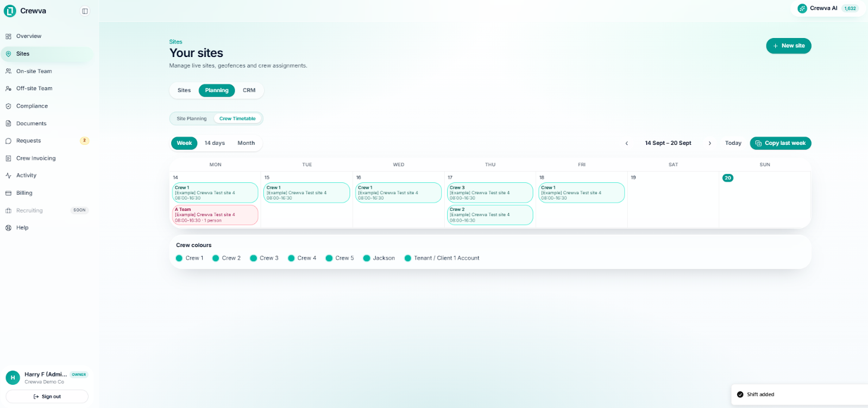The height and width of the screenshot is (408, 868).
Task: Click the H user avatar
Action: click(12, 378)
